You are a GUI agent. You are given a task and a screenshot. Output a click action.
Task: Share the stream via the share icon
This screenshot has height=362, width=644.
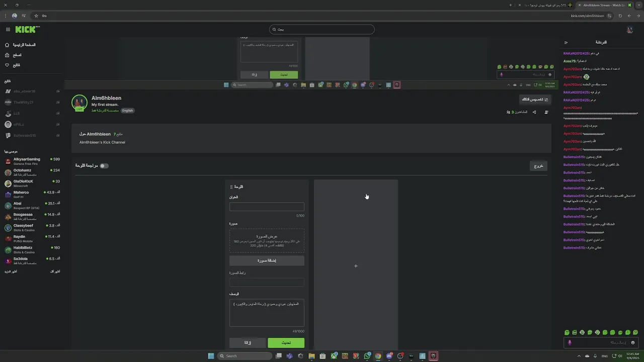534,112
